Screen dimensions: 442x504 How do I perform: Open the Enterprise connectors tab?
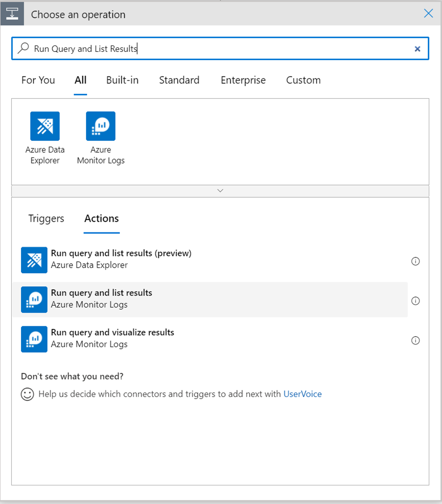pos(243,80)
